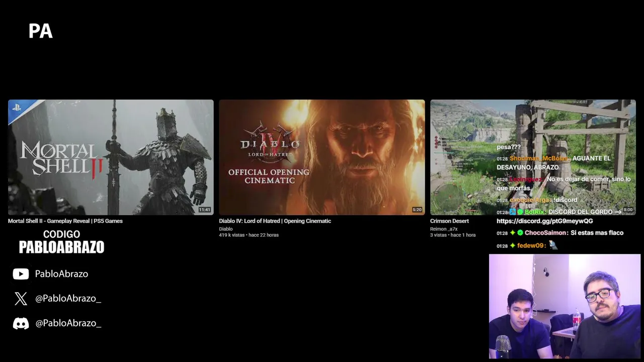This screenshot has width=644, height=362.
Task: Open the Crimson Desert video thumbnail
Action: 533,157
